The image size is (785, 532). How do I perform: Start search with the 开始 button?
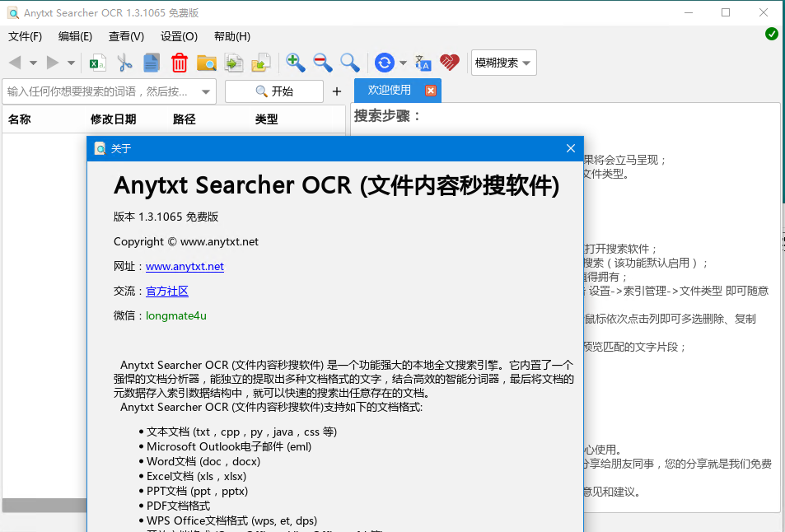point(273,91)
